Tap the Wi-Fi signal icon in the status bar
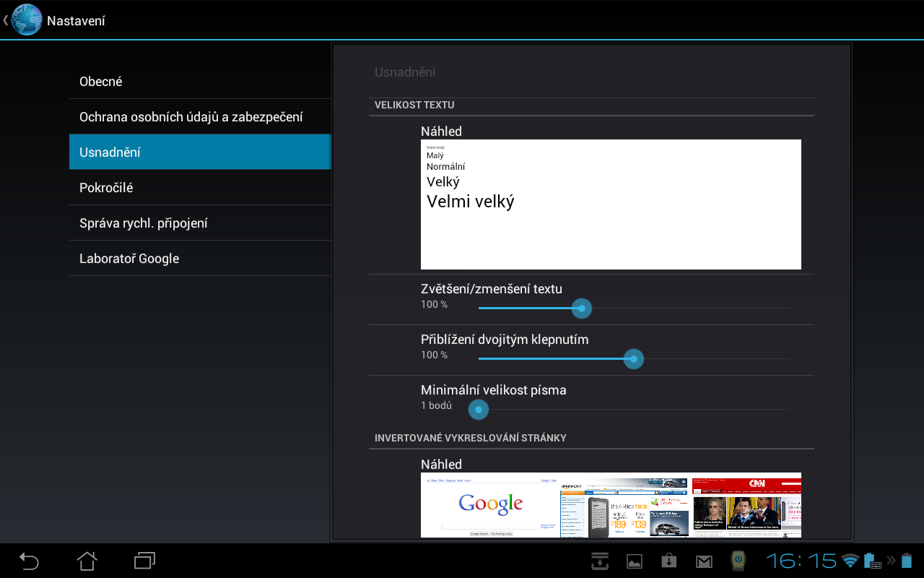The image size is (924, 578). (x=850, y=561)
